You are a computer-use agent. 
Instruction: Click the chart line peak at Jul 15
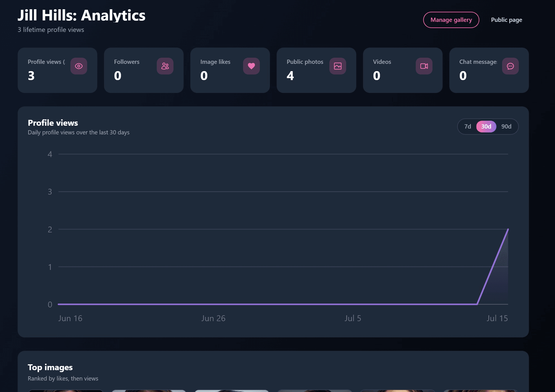(x=508, y=229)
